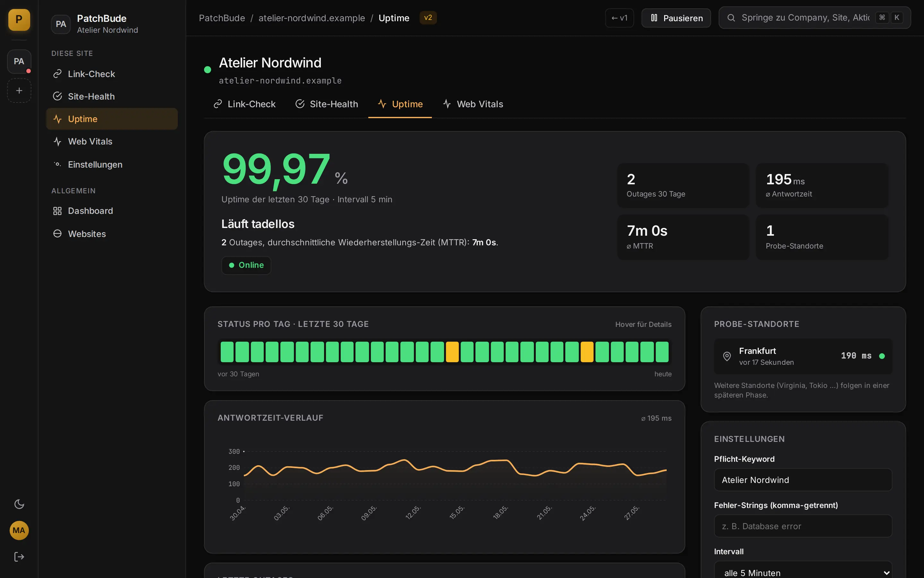The image size is (924, 578).
Task: Click the 2 Outages 30 Tage card
Action: [683, 185]
